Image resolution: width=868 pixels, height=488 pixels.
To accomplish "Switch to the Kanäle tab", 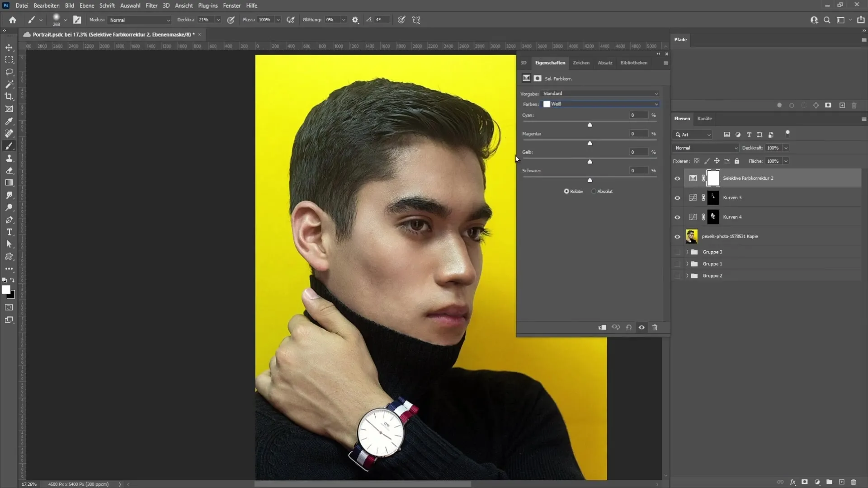I will point(704,118).
